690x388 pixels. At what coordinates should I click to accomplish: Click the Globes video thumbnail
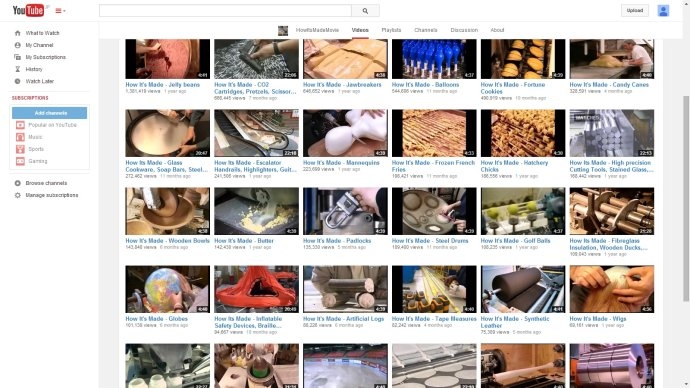pos(167,289)
